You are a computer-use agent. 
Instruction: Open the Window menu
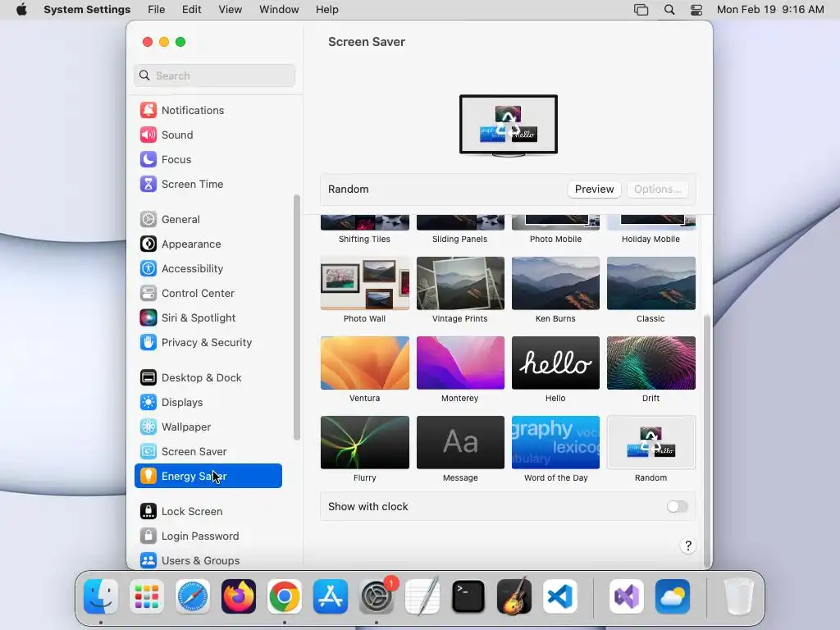point(279,10)
